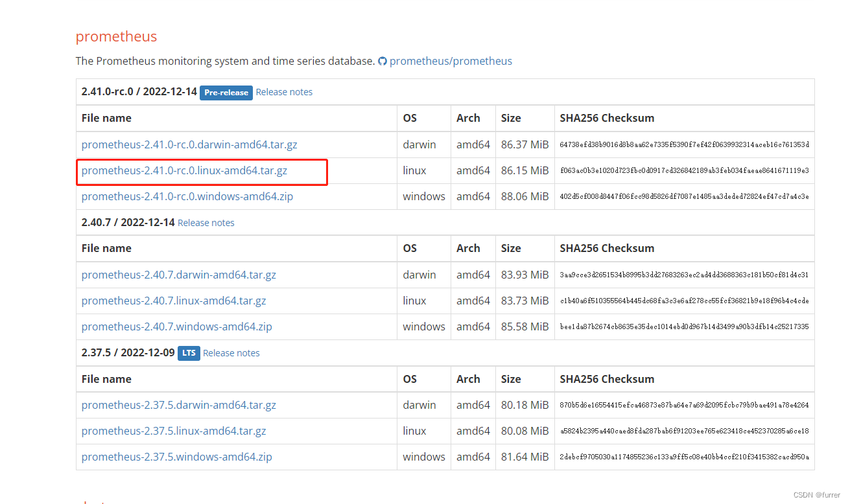Select checksum starting with 3aa9cce3d2651534
The image size is (850, 504).
(x=684, y=275)
